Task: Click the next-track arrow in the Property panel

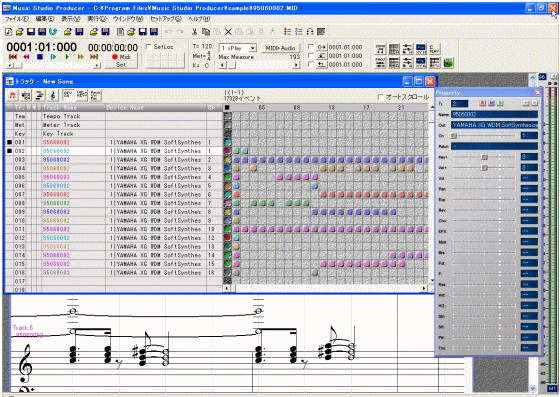Action: tap(535, 103)
